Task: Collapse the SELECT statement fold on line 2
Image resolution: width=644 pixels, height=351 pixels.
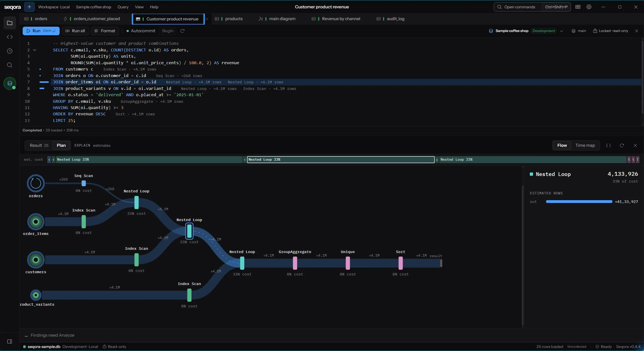Action: tap(35, 50)
